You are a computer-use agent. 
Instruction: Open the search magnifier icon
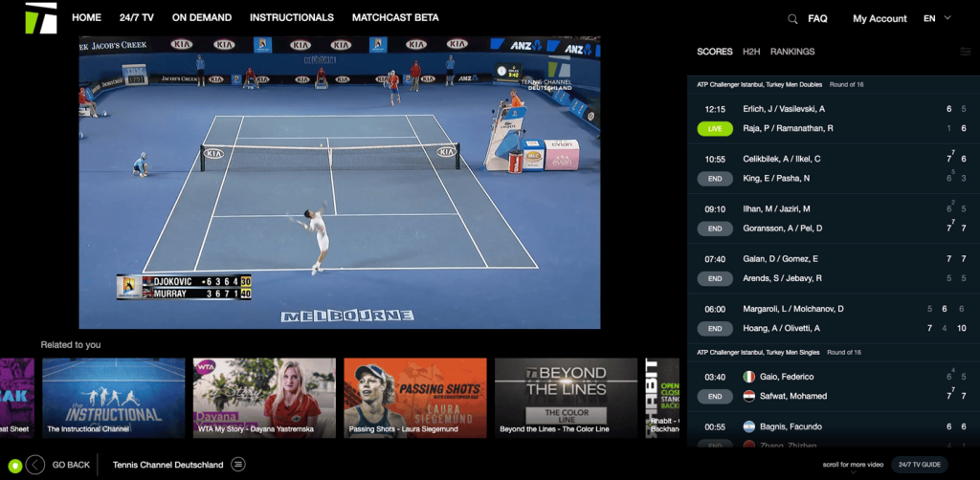792,19
